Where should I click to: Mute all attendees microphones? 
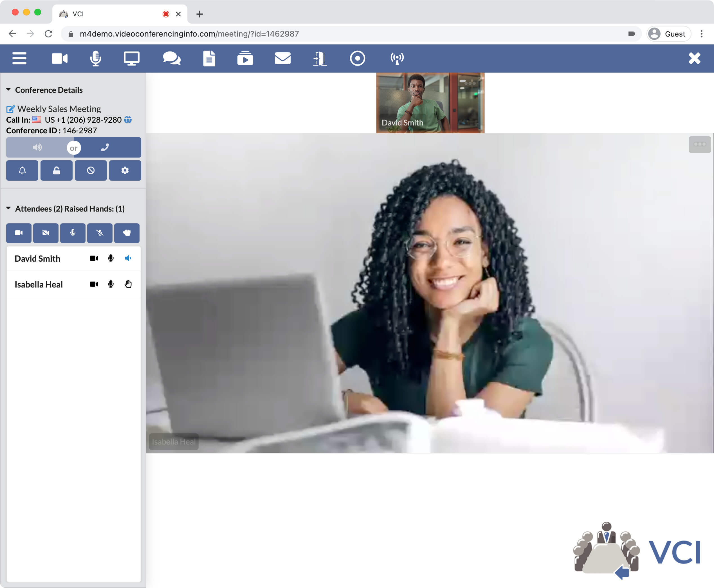pyautogui.click(x=100, y=233)
